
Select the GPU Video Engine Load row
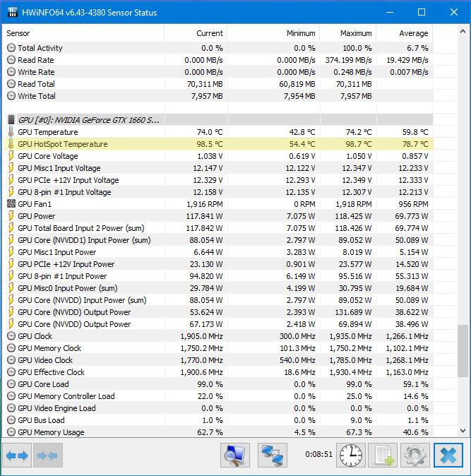[217, 407]
